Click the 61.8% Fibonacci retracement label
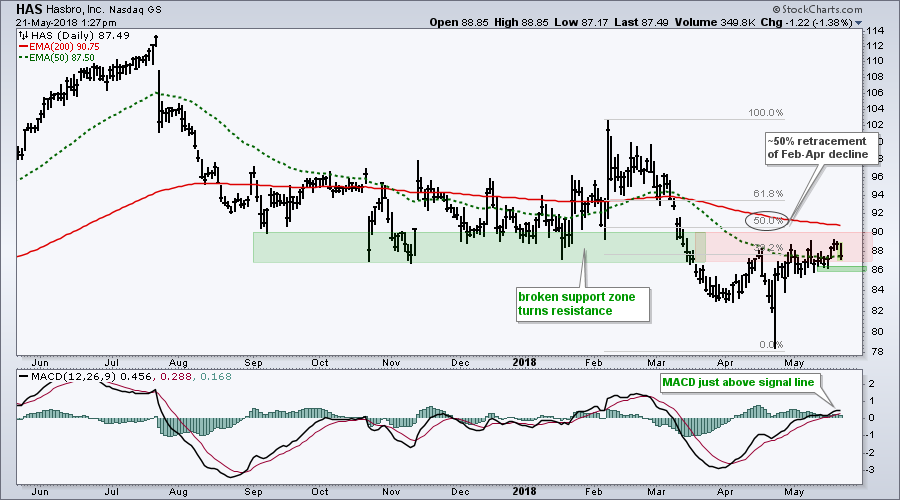Screen dimensions: 900x500 pos(768,194)
